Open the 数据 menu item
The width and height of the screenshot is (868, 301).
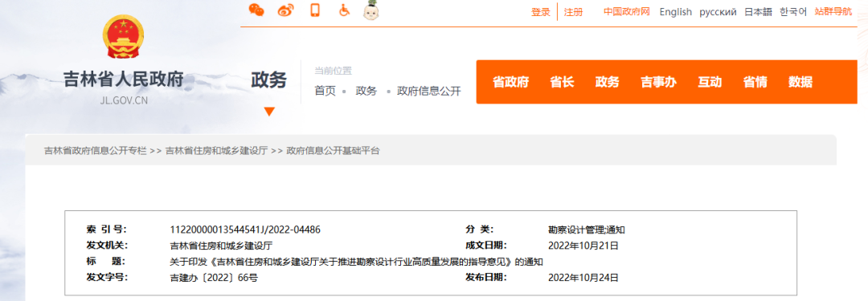pos(800,82)
